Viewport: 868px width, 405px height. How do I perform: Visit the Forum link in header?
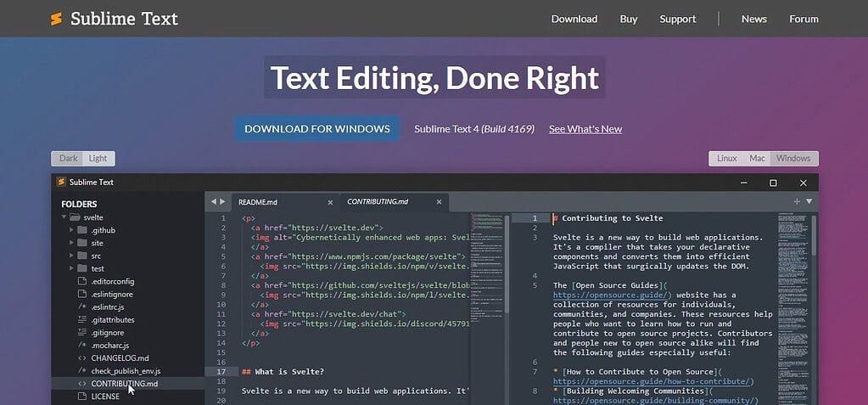804,19
